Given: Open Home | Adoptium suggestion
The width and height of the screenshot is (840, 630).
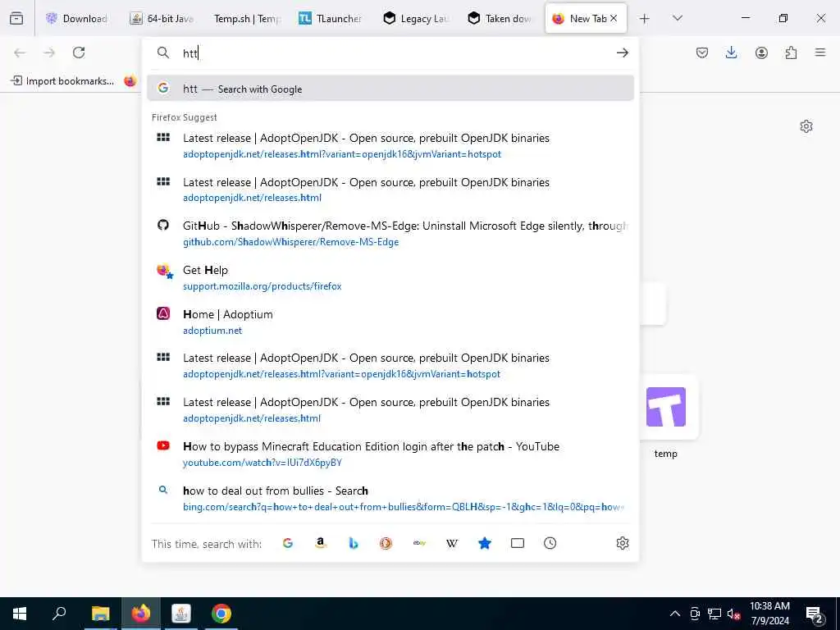Looking at the screenshot, I should click(390, 322).
